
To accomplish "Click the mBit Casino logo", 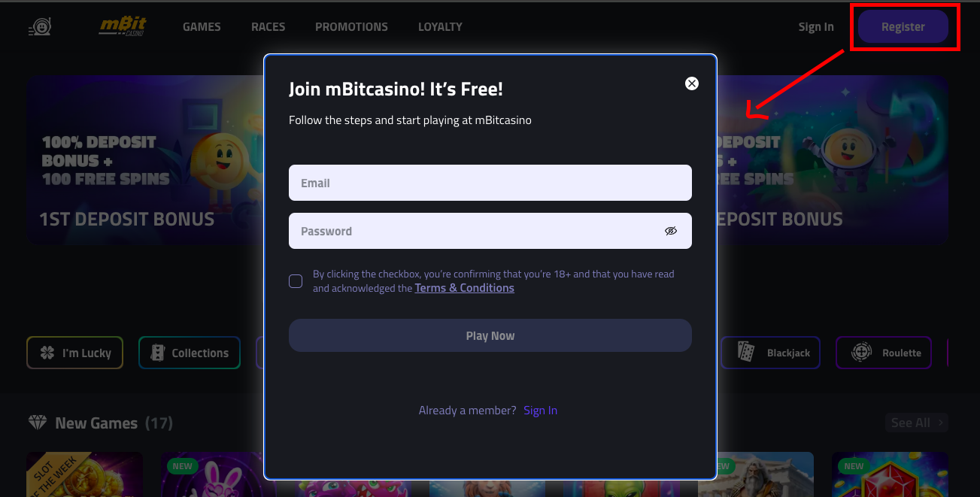I will pos(123,26).
